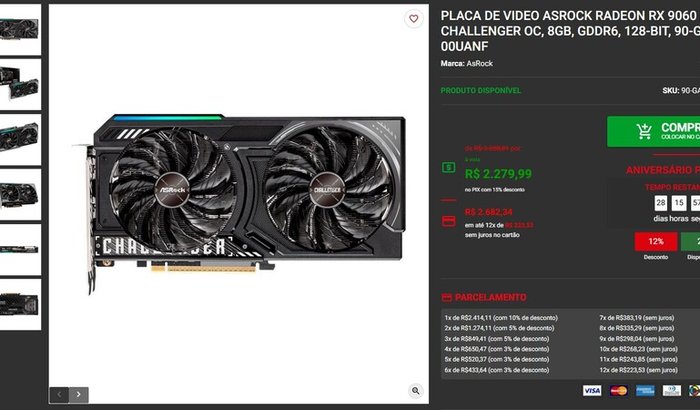This screenshot has height=410, width=700.
Task: Click the heart favorite icon
Action: [x=413, y=19]
